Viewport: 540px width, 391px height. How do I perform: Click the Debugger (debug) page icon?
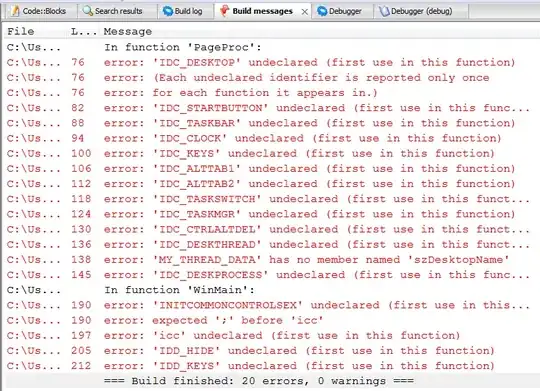[384, 11]
